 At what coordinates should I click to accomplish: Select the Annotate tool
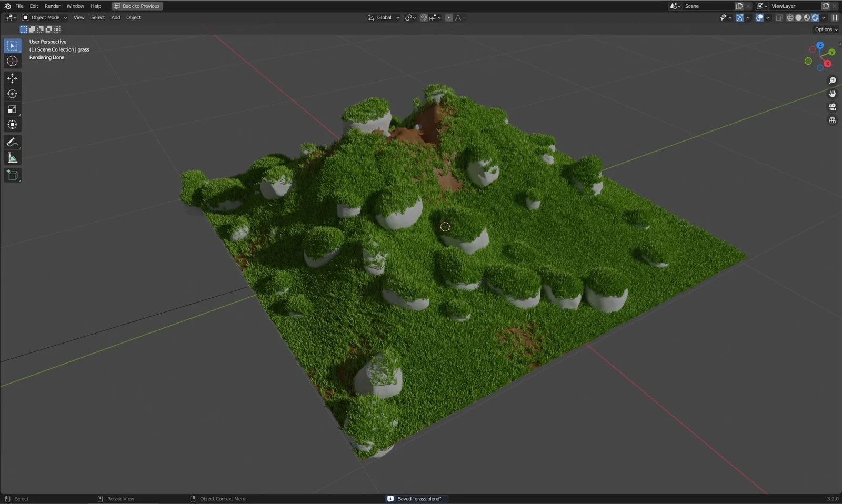pyautogui.click(x=12, y=142)
